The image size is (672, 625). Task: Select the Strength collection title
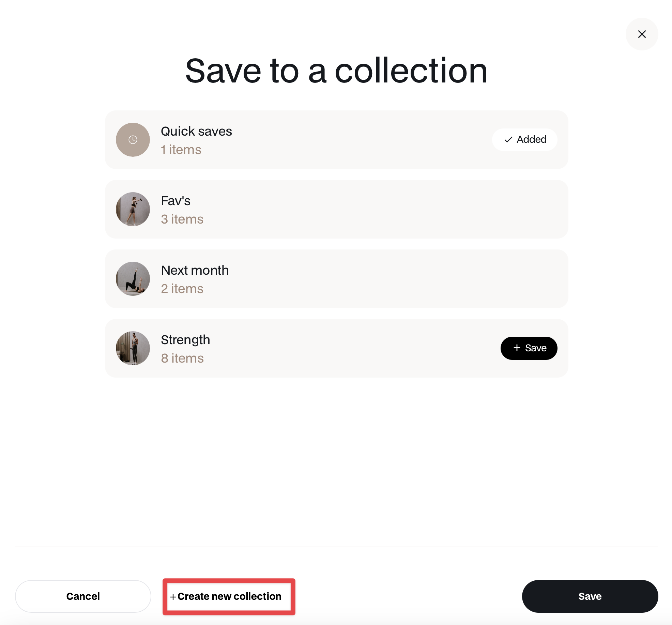185,340
